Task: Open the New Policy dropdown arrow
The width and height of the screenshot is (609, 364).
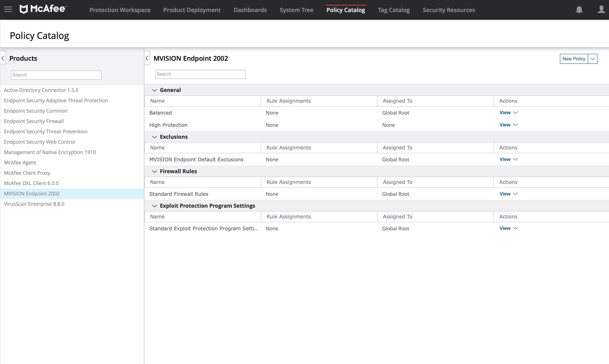Action: click(593, 59)
